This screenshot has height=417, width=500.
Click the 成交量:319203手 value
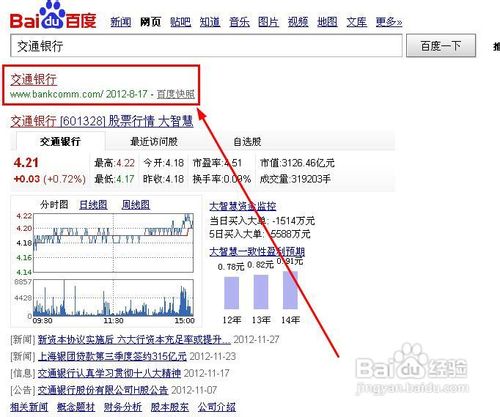pos(295,179)
